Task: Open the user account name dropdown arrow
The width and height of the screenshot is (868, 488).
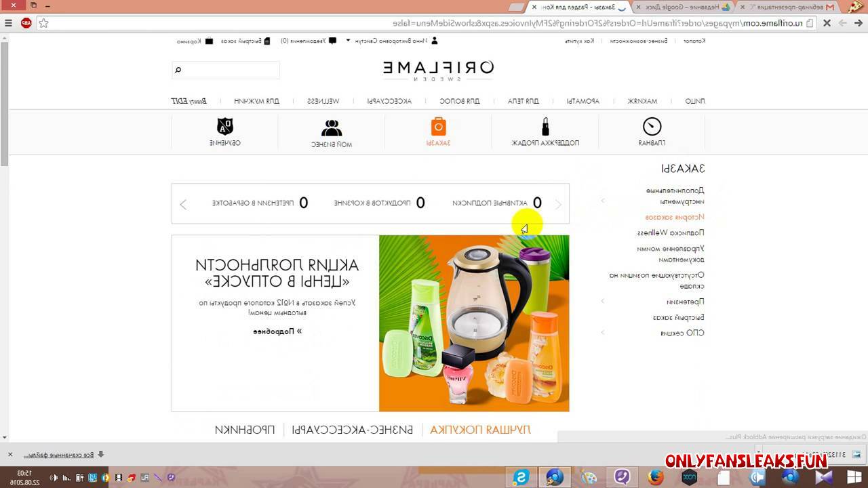Action: click(348, 41)
